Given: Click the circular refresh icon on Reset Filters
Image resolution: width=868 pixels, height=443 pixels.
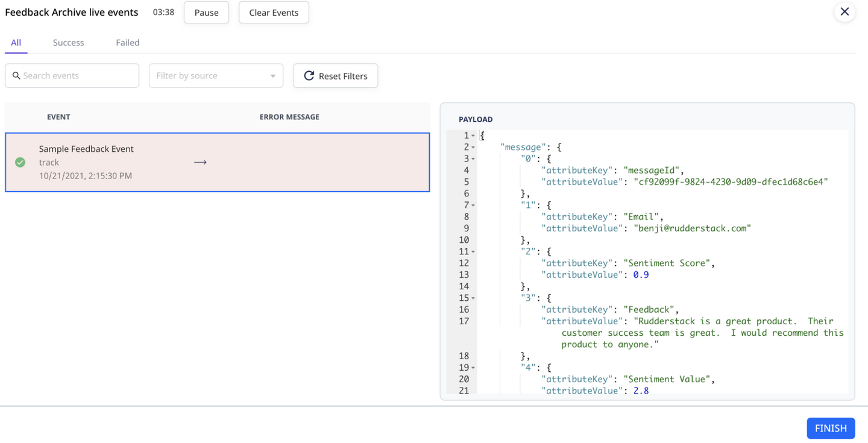Looking at the screenshot, I should pyautogui.click(x=309, y=75).
